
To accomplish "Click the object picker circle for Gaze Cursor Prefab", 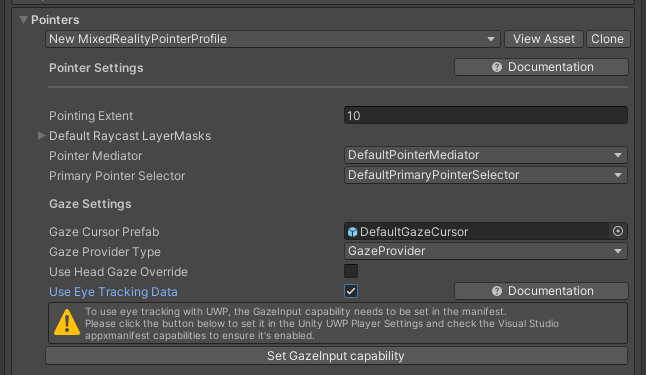I will coord(618,231).
